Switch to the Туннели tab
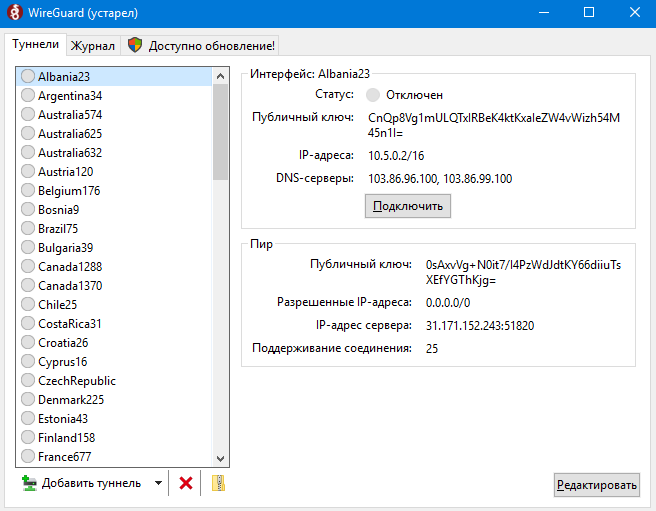 pyautogui.click(x=35, y=44)
